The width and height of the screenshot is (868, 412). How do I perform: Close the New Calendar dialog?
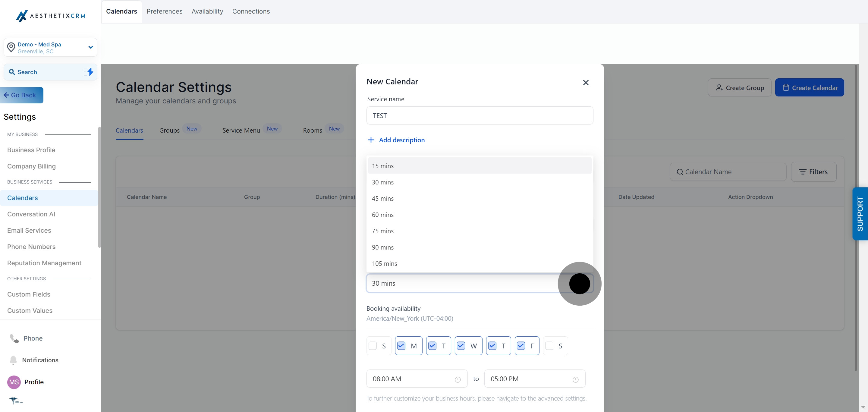pos(586,83)
